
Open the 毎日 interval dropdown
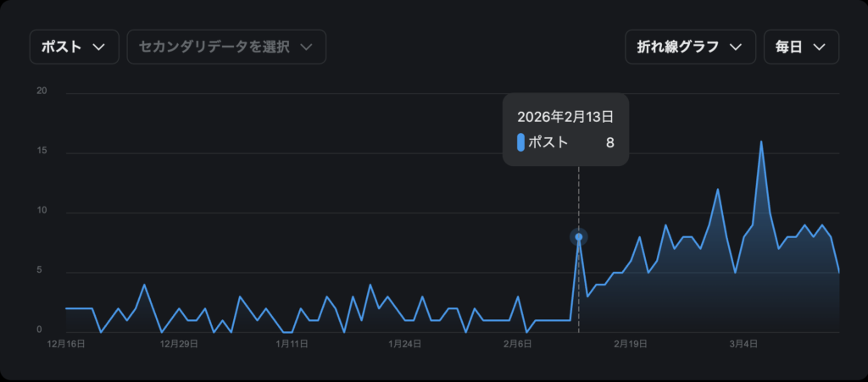click(800, 47)
